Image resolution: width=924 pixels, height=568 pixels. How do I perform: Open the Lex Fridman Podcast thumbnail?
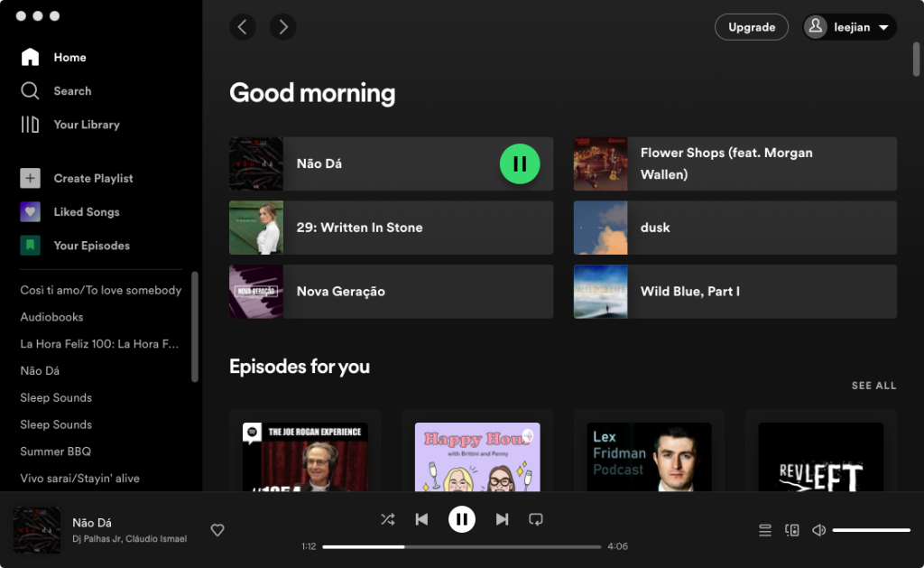click(649, 456)
